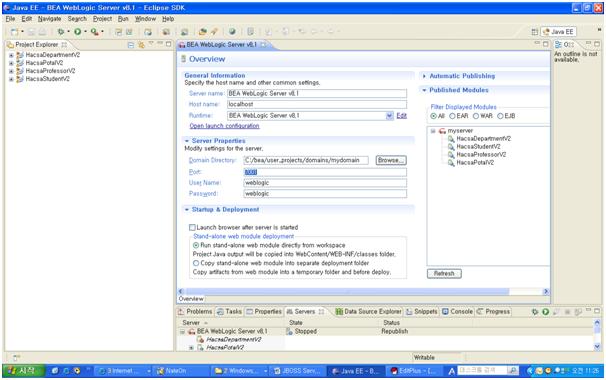Viewport: 606px width, 380px height.
Task: Click the Debug toolbar icon
Action: pyautogui.click(x=61, y=32)
